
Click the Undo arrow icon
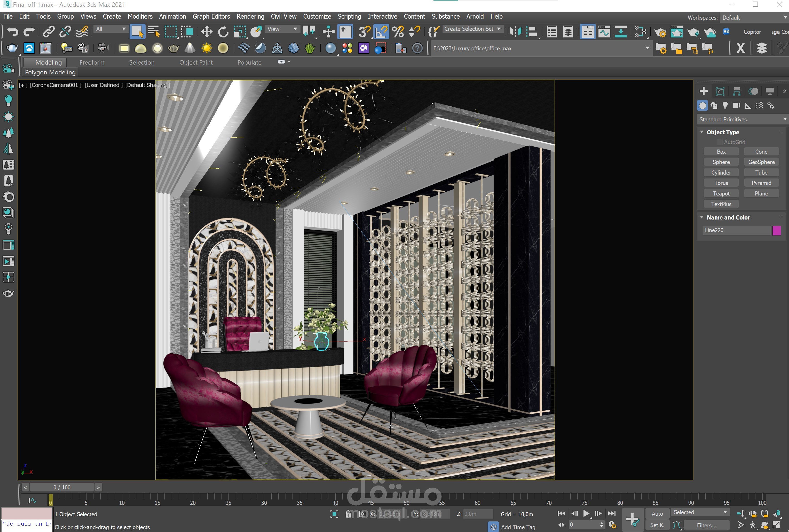13,32
